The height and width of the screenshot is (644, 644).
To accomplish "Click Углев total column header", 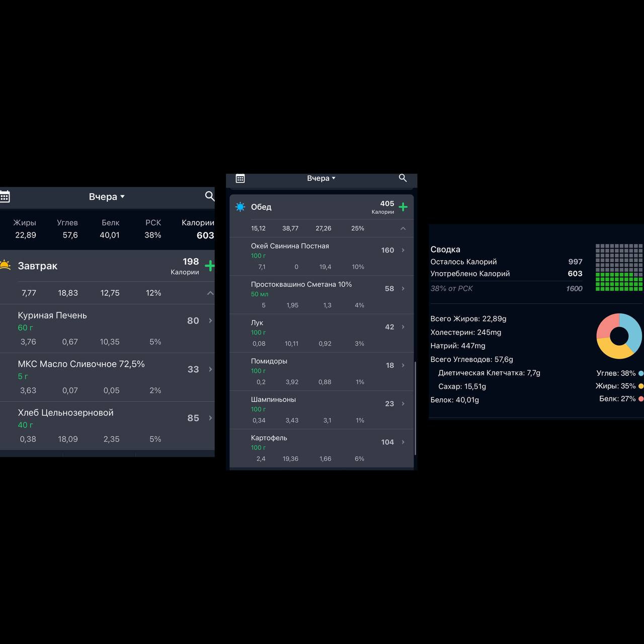I will coord(67,223).
